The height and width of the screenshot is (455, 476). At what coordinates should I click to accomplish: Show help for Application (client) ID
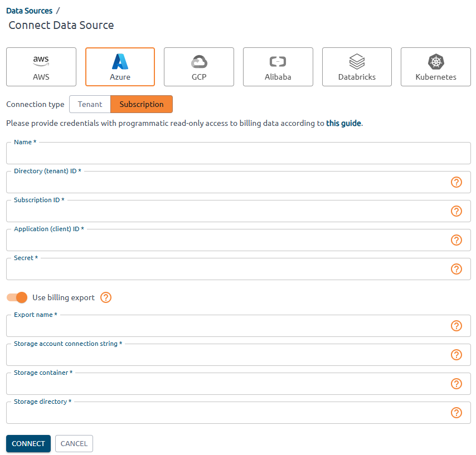(x=456, y=240)
